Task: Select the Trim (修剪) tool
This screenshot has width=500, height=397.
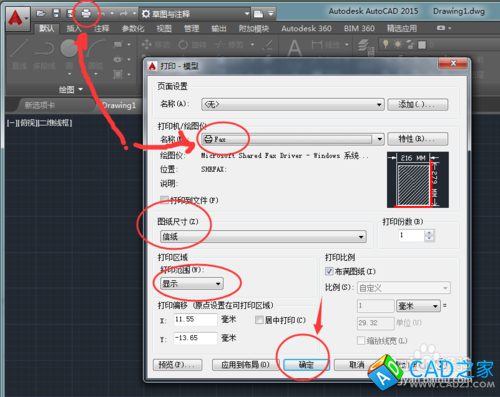Action: point(229,44)
